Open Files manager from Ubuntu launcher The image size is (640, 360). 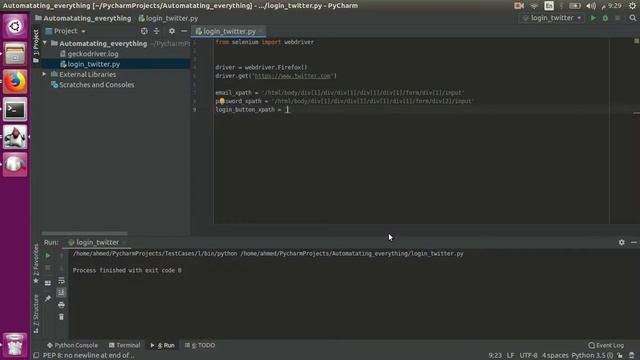(15, 54)
